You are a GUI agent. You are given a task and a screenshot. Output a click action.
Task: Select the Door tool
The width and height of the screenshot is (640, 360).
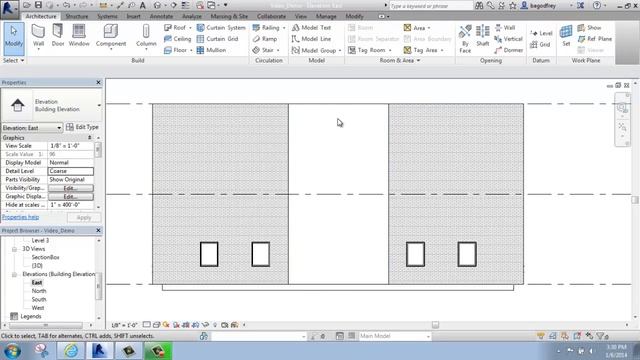pos(58,36)
